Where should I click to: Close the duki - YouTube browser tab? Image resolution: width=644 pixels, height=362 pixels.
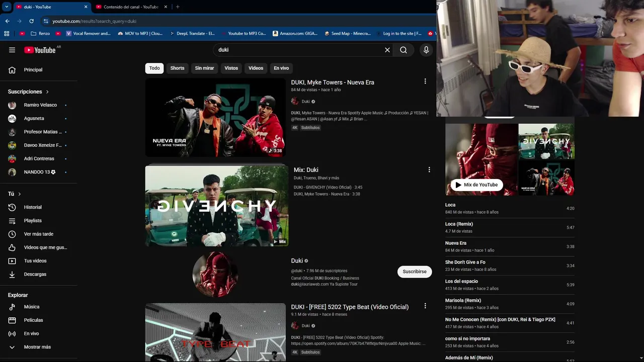point(86,7)
